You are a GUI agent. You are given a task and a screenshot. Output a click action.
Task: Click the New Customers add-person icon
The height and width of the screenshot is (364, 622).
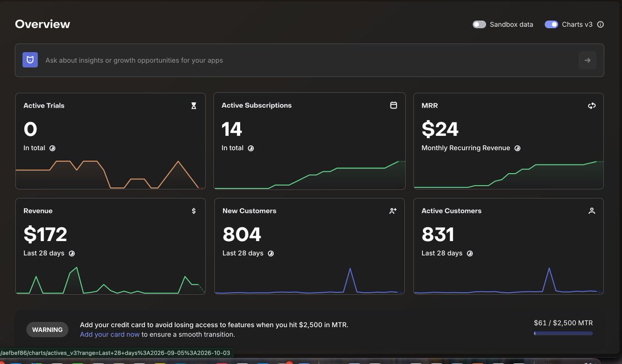393,211
